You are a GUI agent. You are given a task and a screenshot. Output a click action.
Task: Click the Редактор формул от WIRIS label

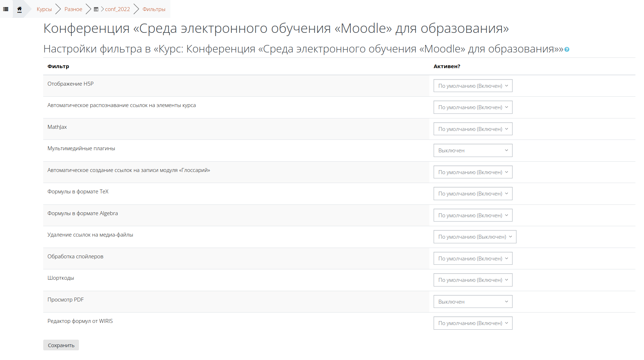pyautogui.click(x=80, y=321)
